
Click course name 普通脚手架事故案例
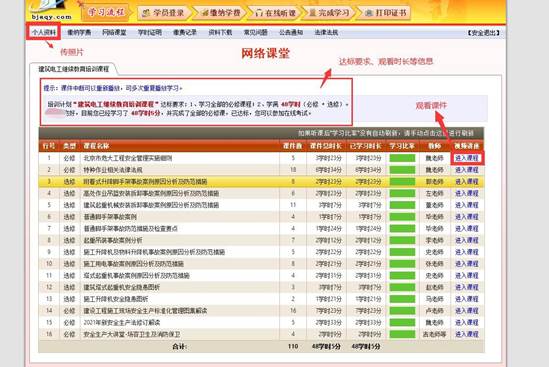pyautogui.click(x=110, y=217)
